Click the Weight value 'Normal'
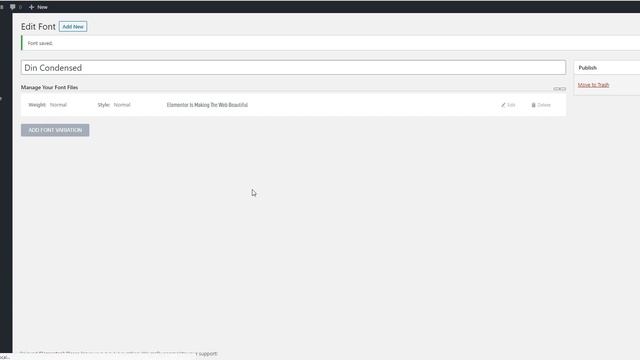Screen dimensions: 640x360 point(58,105)
